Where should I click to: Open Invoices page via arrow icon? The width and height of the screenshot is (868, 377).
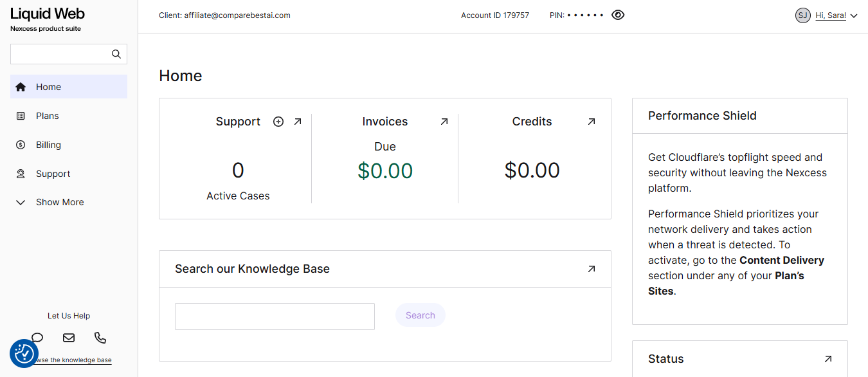(444, 122)
